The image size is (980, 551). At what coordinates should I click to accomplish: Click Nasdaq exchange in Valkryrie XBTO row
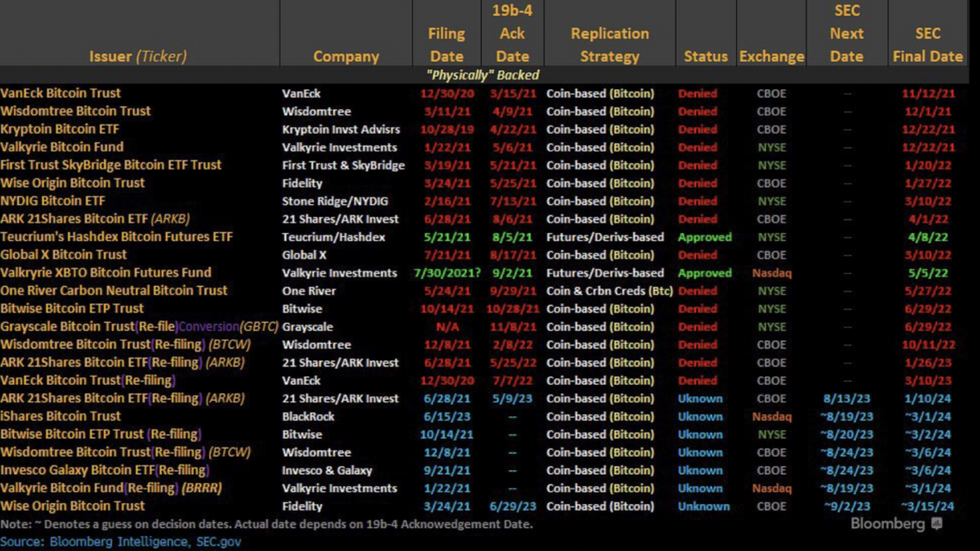coord(772,272)
